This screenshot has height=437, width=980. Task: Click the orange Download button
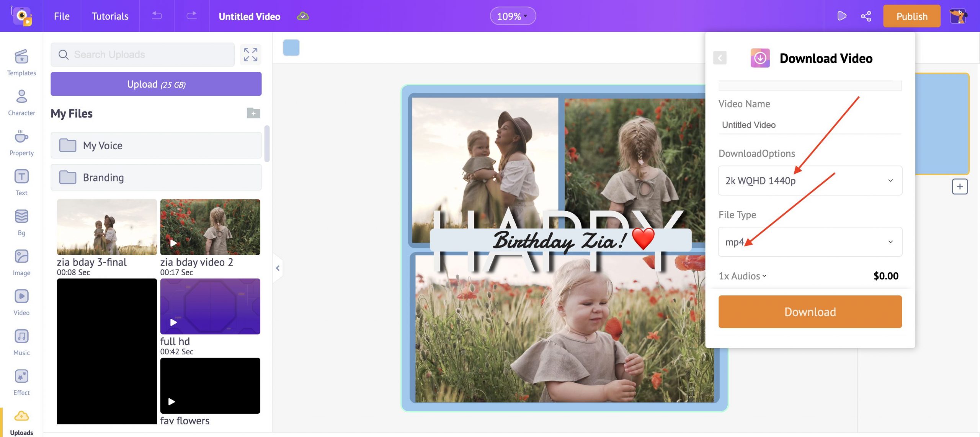pos(810,311)
